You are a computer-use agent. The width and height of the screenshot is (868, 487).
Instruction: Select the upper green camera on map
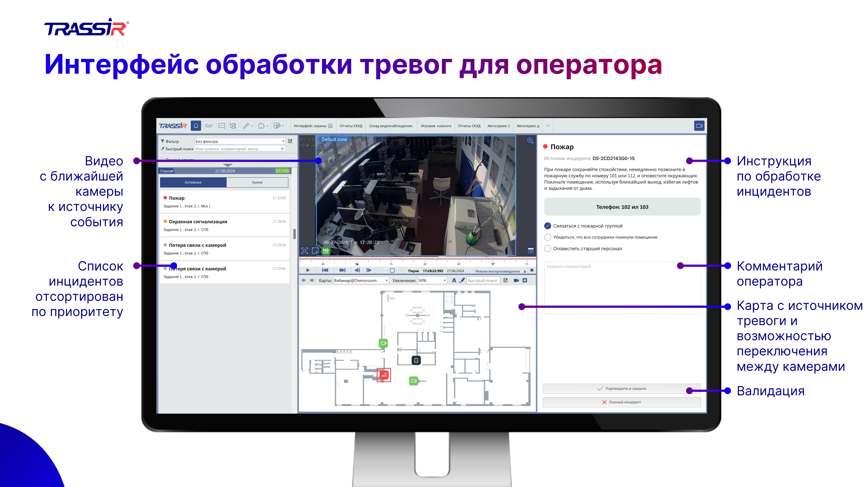pos(383,343)
